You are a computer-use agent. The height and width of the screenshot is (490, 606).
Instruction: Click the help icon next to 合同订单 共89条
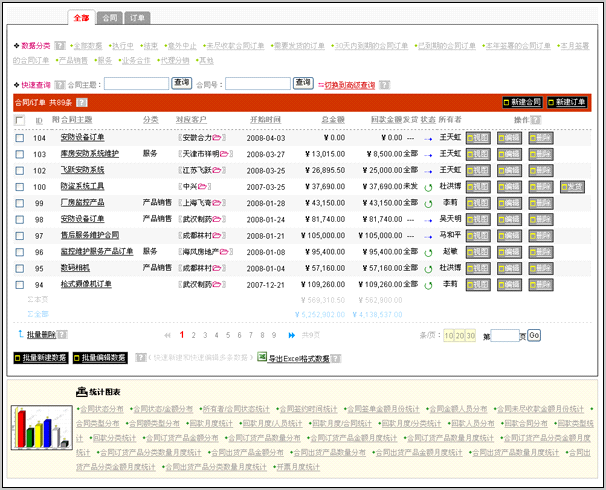[82, 102]
